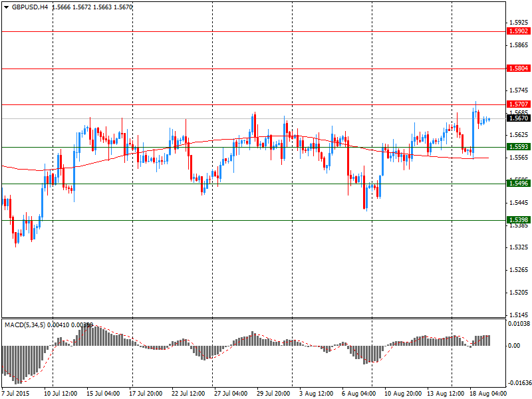Click the 17 Jul 20:00 time axis label
532x399 pixels.
[146, 394]
